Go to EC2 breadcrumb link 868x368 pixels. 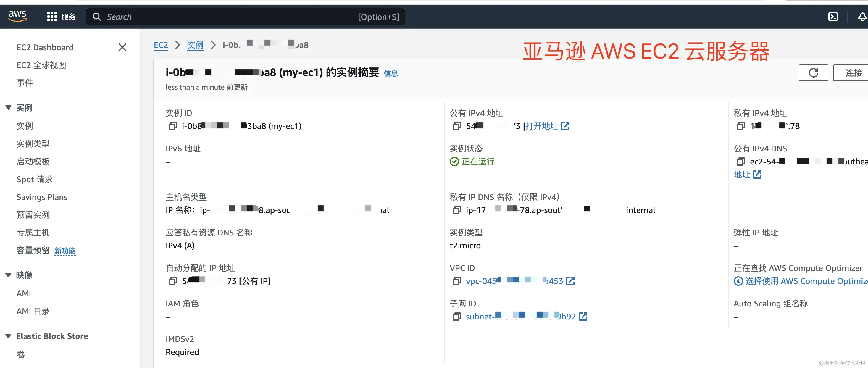161,45
